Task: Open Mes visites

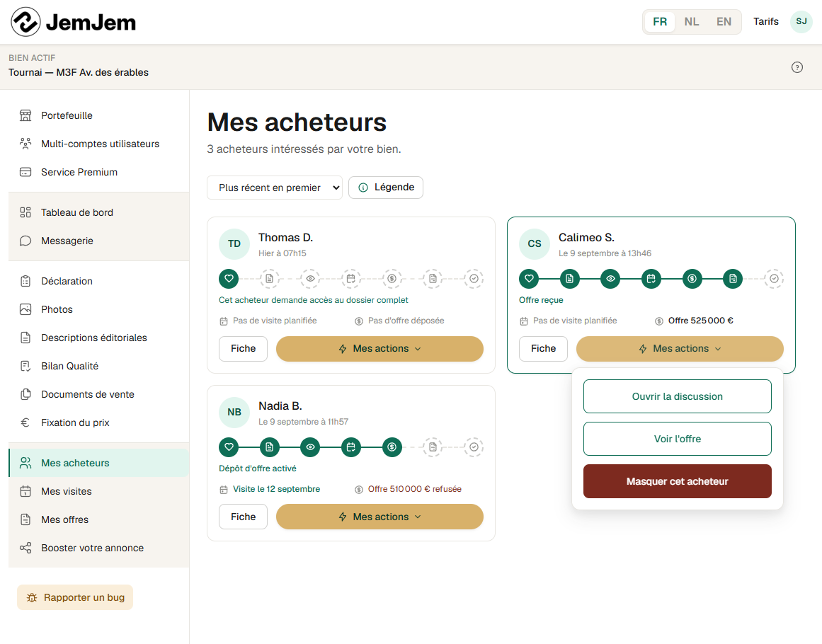Action: click(98, 491)
